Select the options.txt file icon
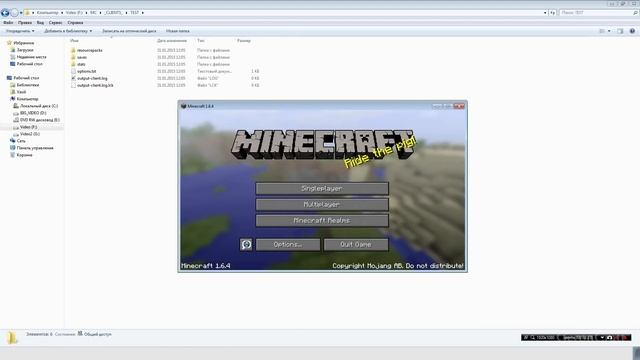 point(73,71)
